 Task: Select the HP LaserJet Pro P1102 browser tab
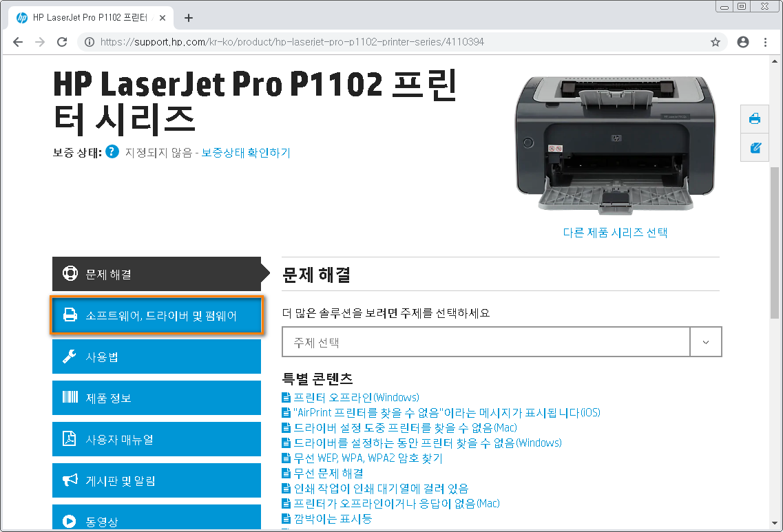click(91, 18)
